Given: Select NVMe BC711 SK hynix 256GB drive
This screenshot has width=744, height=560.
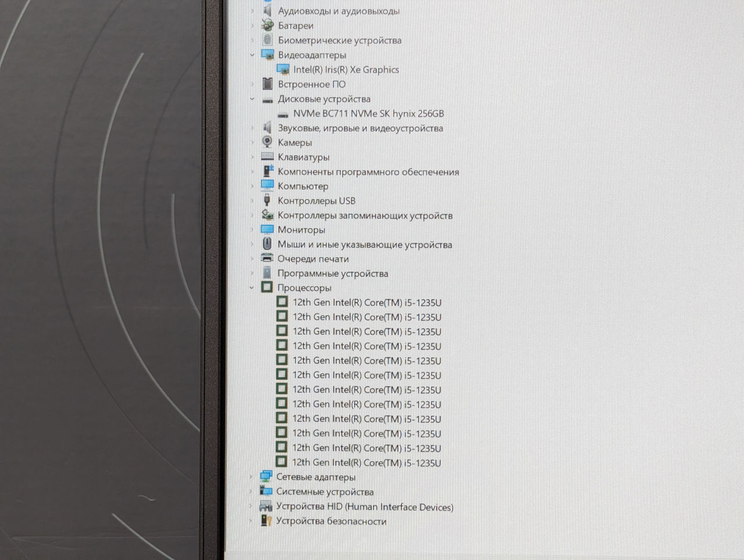Looking at the screenshot, I should point(369,113).
